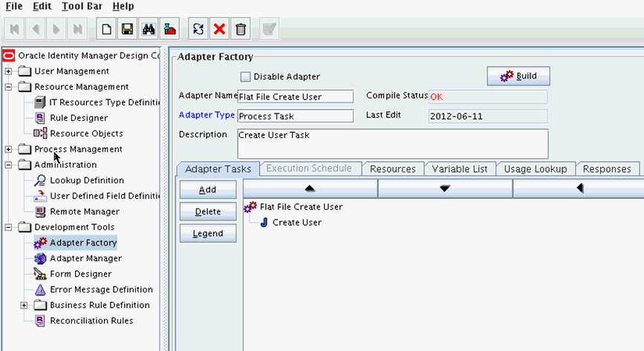Click the red stamp toolbar icon

pos(169,29)
